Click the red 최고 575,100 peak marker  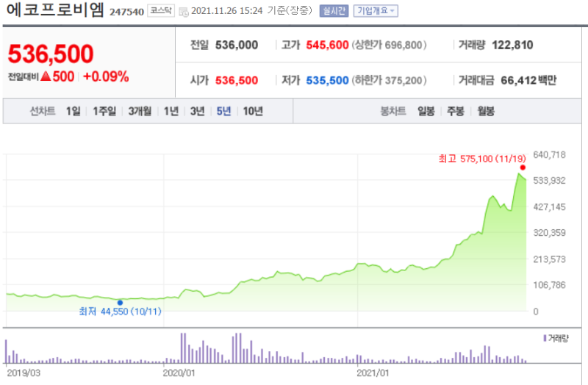tap(523, 168)
